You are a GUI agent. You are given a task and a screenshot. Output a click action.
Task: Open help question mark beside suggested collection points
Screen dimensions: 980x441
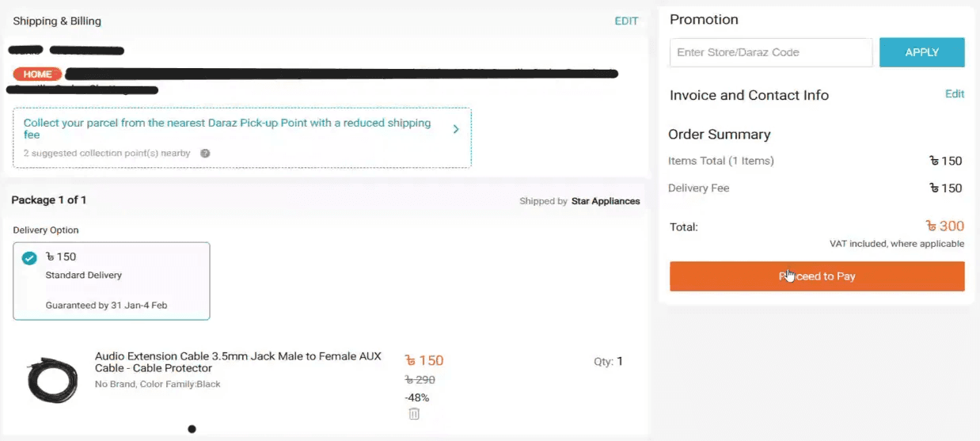click(x=205, y=154)
